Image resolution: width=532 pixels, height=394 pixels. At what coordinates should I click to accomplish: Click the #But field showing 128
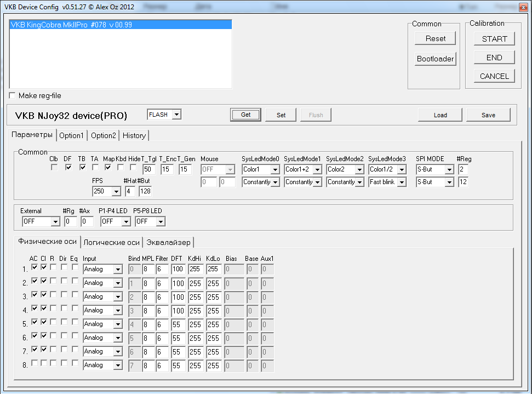point(145,191)
